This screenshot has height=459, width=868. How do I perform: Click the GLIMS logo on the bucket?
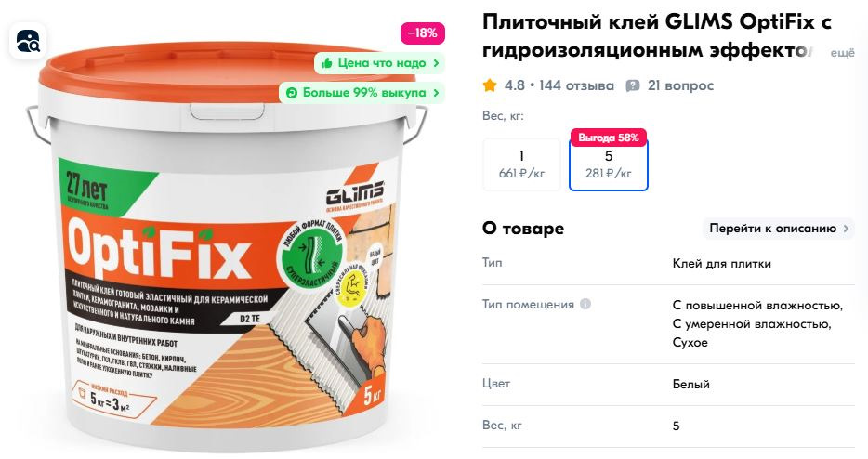(x=354, y=195)
